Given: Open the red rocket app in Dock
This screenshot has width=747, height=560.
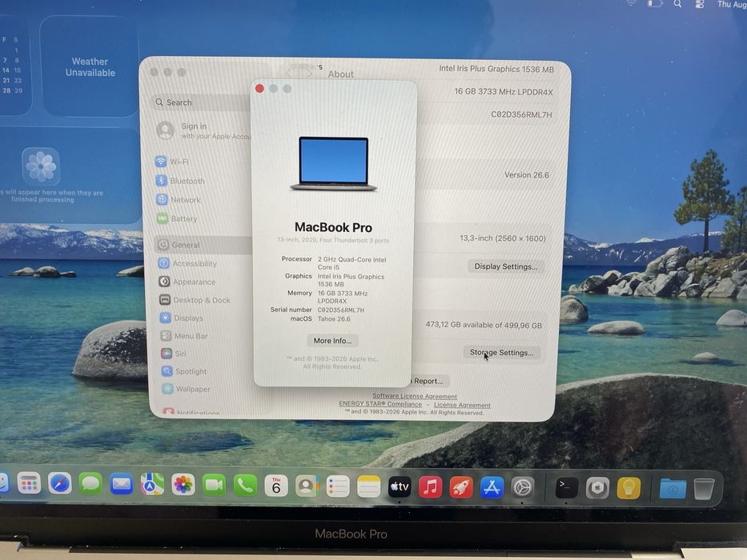Looking at the screenshot, I should tap(461, 488).
